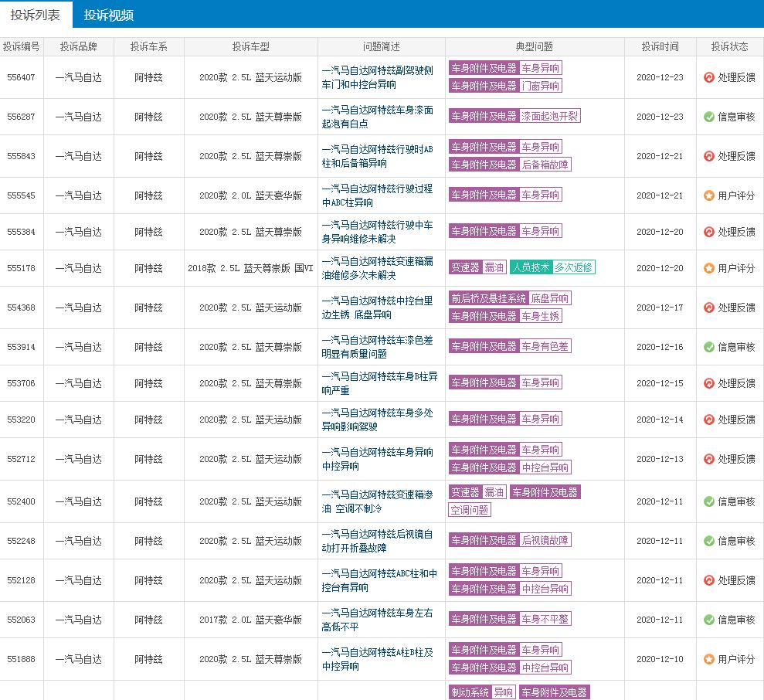Image resolution: width=764 pixels, height=700 pixels.
Task: Click green check icon for complaint 552063
Action: click(708, 620)
